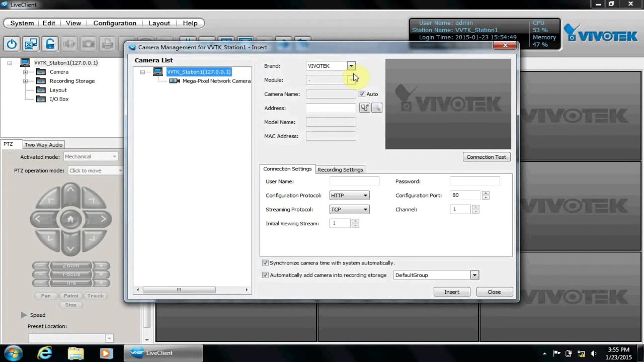This screenshot has height=362, width=644.
Task: Open the System menu
Action: point(22,23)
